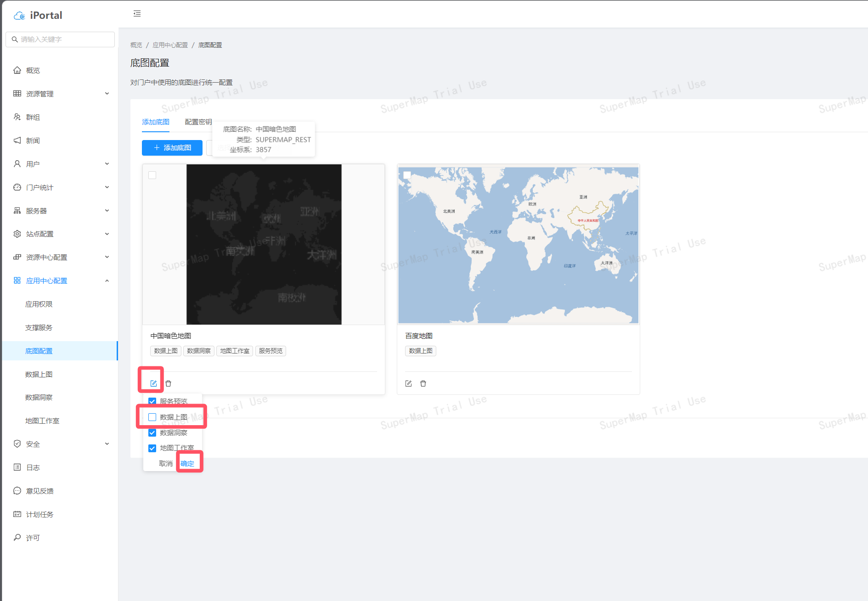Delete the 中国暗色地图 base map

[168, 383]
